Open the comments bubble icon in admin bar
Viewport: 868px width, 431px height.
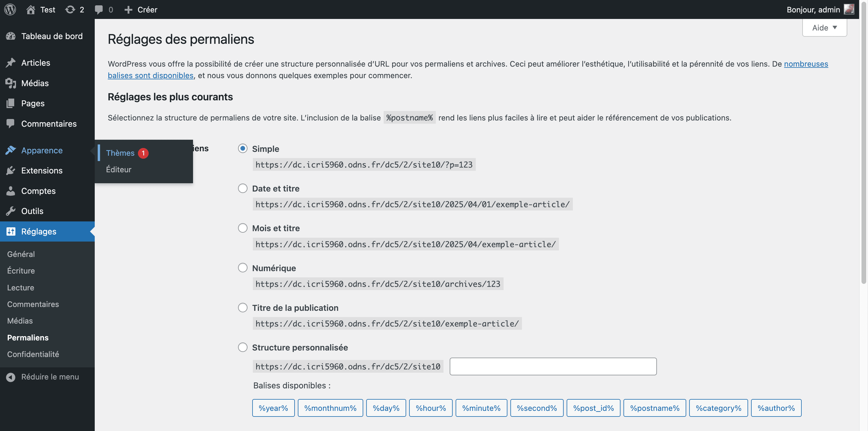[x=99, y=9]
